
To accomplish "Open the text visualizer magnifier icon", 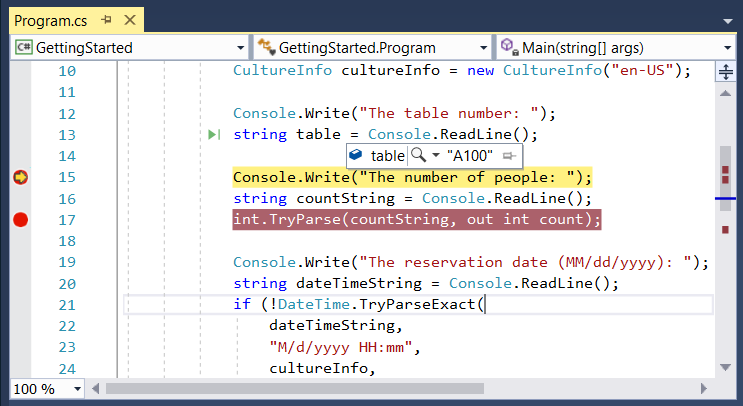I will [419, 156].
